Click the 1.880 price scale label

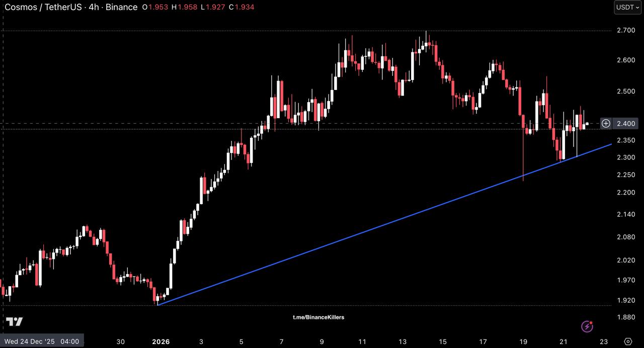[x=626, y=317]
